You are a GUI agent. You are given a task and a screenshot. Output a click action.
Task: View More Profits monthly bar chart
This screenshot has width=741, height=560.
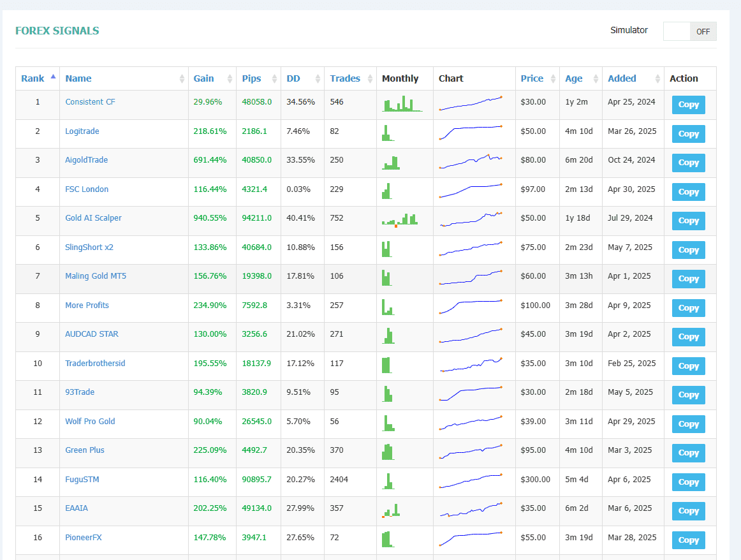(x=388, y=307)
